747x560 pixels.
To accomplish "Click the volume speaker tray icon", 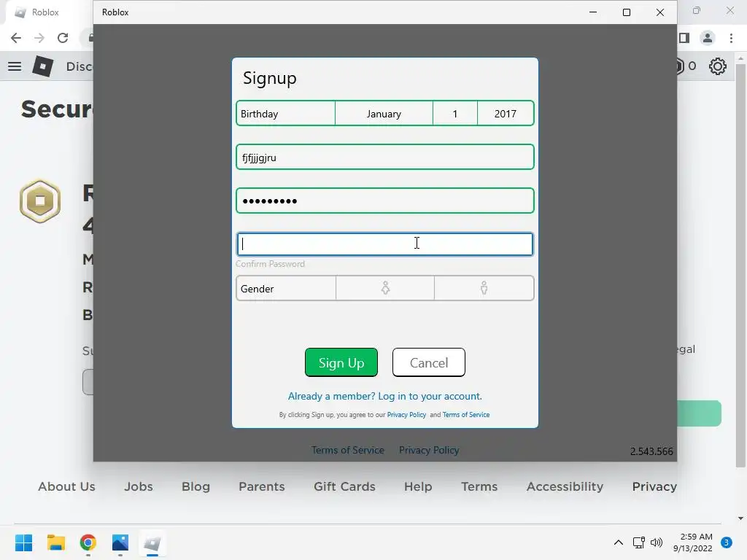I will pyautogui.click(x=657, y=542).
